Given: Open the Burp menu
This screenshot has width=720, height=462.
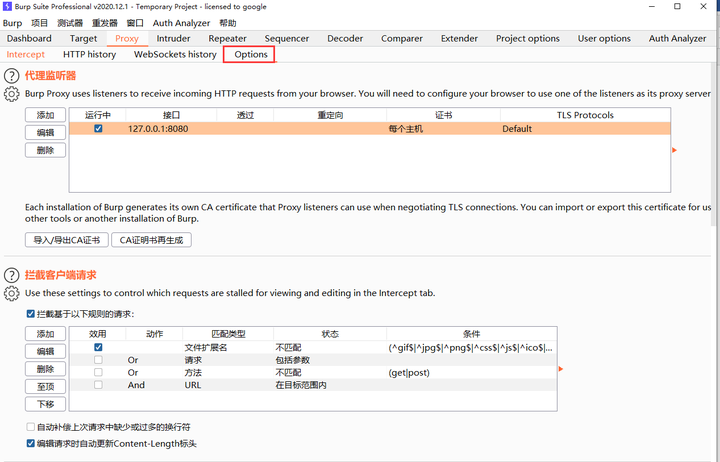Looking at the screenshot, I should pos(12,23).
